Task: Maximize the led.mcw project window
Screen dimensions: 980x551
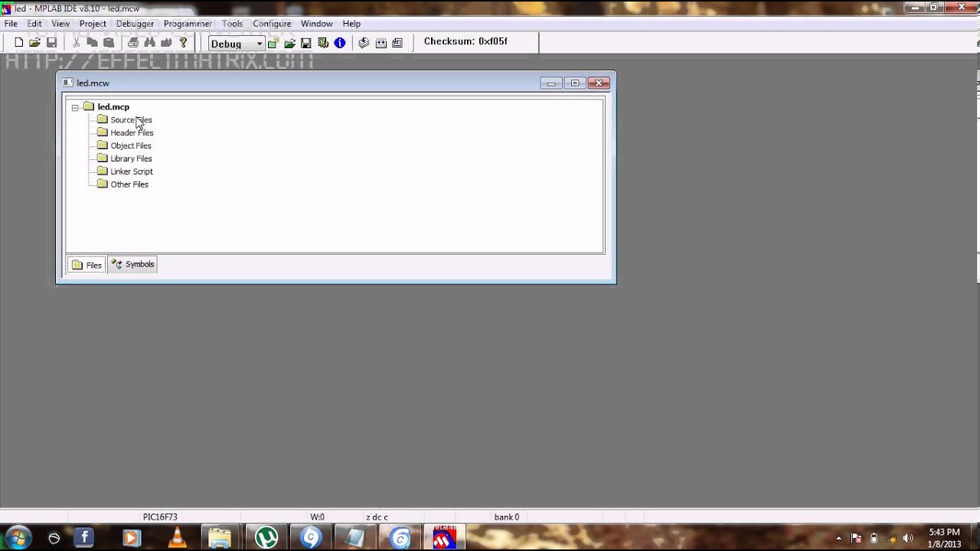Action: tap(575, 83)
